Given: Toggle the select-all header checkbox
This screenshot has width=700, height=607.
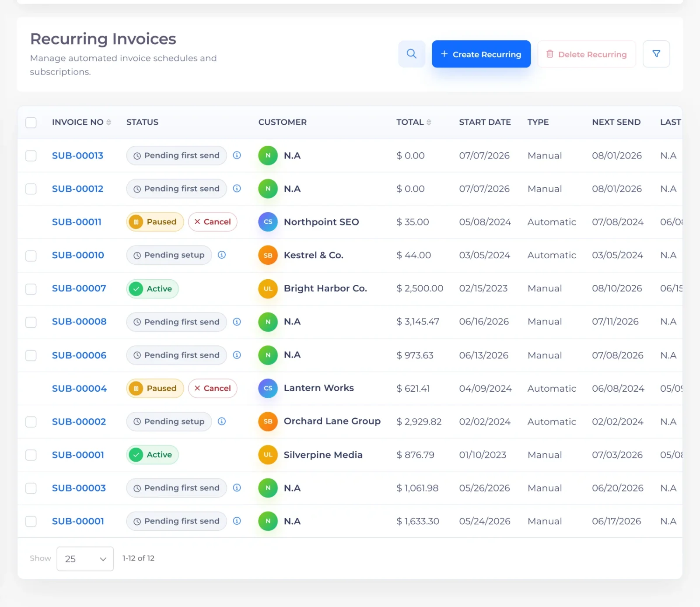Looking at the screenshot, I should (x=31, y=122).
